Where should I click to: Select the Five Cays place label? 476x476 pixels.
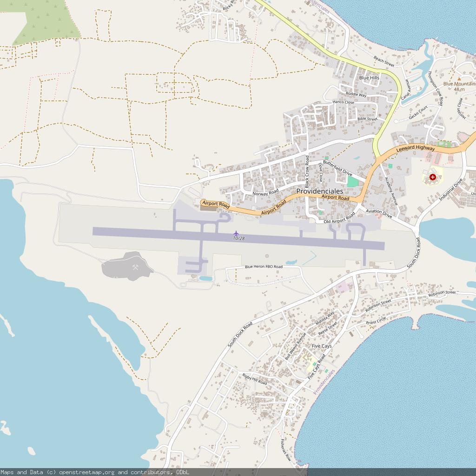(322, 346)
